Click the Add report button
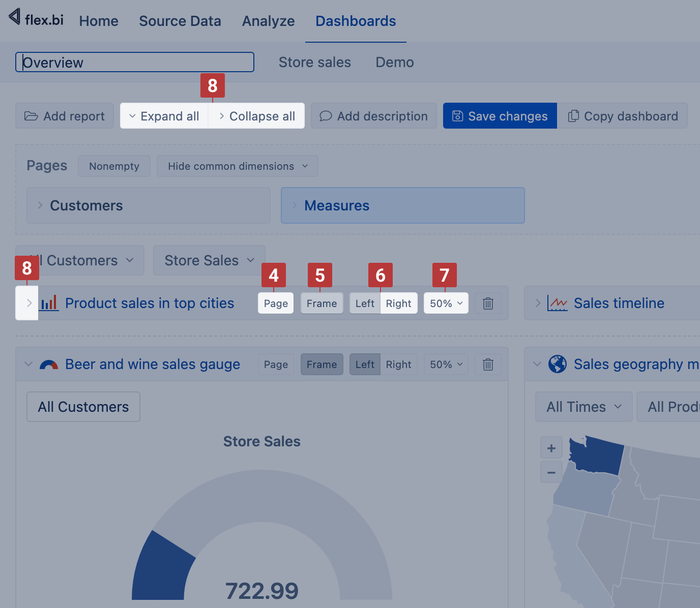This screenshot has height=608, width=700. (x=65, y=116)
